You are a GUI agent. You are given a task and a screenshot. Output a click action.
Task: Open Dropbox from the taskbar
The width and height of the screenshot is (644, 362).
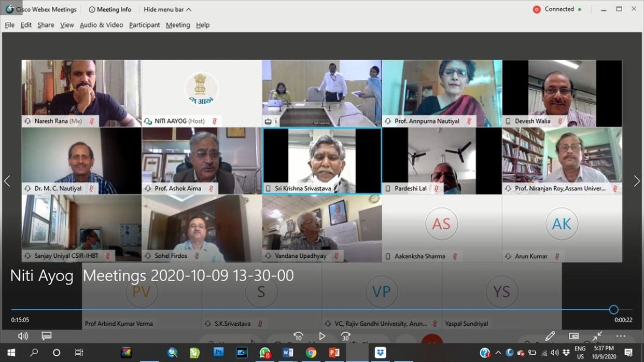click(381, 353)
